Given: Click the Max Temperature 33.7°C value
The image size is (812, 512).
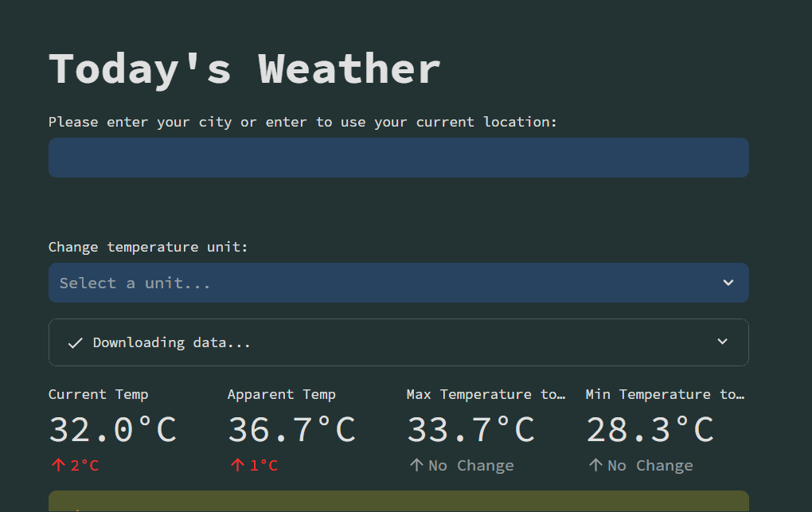Looking at the screenshot, I should (470, 430).
